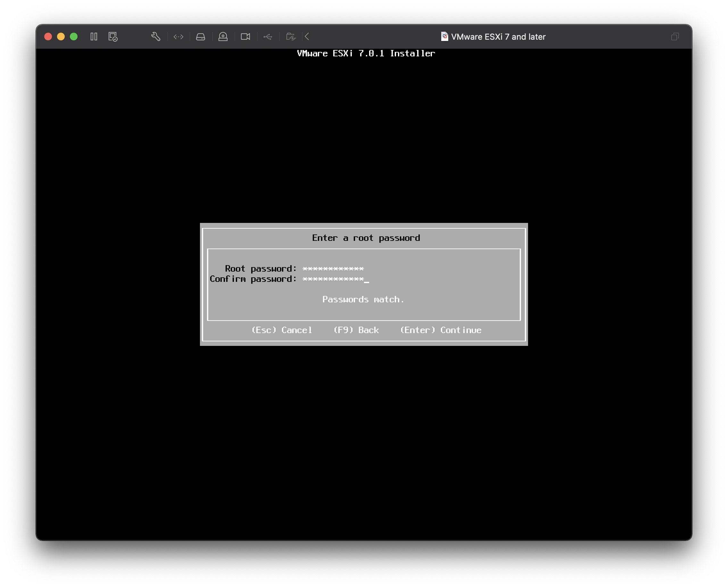
Task: Click the window view icon at title bar right
Action: coord(675,37)
